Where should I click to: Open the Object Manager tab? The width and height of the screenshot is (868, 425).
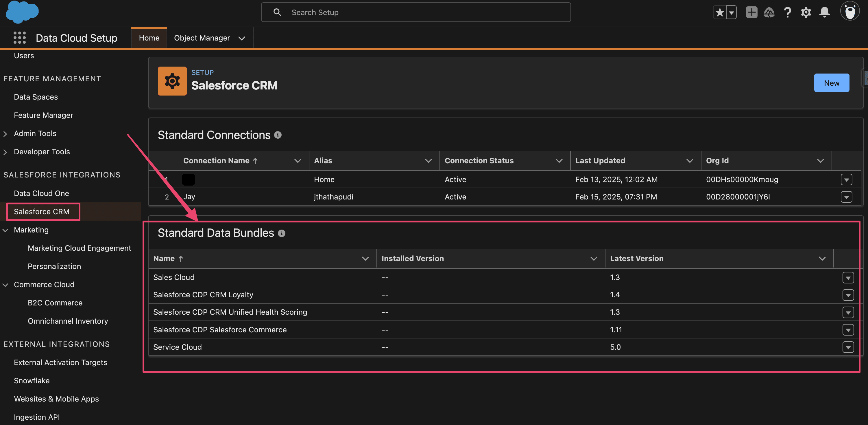[202, 38]
